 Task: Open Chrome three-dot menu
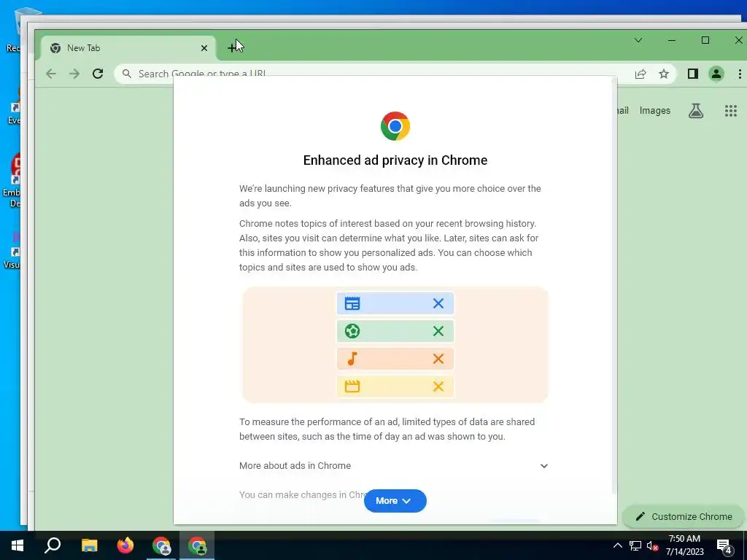tap(740, 74)
